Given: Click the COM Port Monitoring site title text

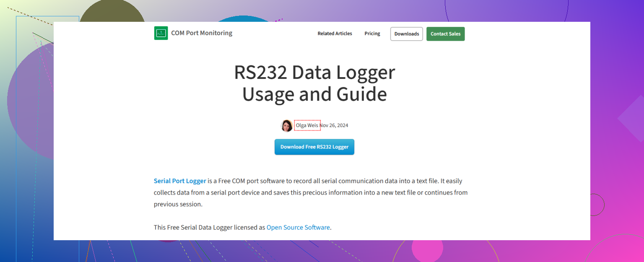Looking at the screenshot, I should (202, 33).
